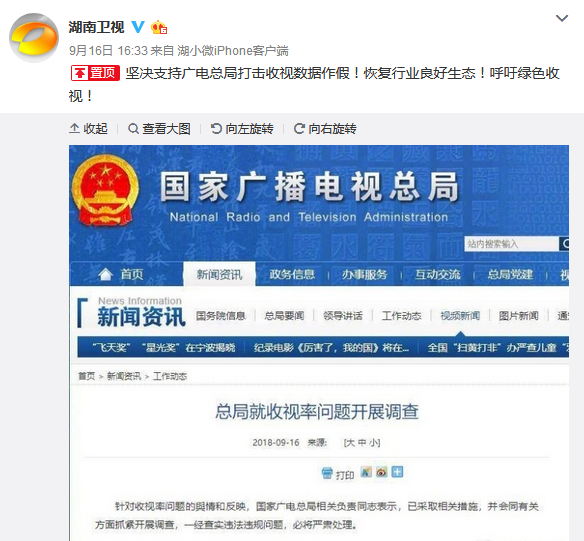Viewport: 584px width, 541px height.
Task: Open the 湖南卫视 account name link
Action: click(x=96, y=27)
